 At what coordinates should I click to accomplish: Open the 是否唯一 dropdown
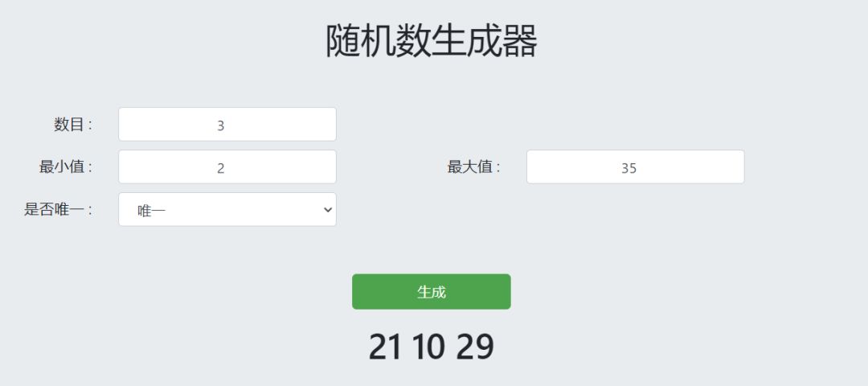(x=227, y=210)
